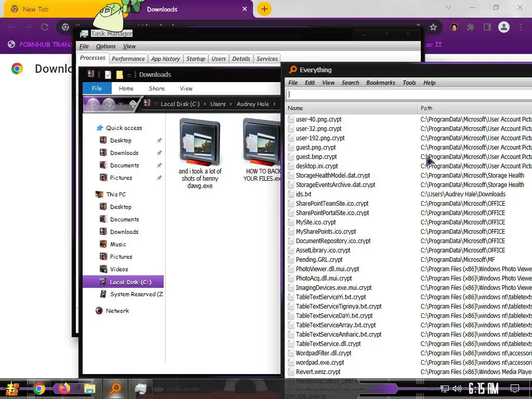Open Task Manager from the taskbar
Screen dimensions: 532x399
[x=140, y=389]
